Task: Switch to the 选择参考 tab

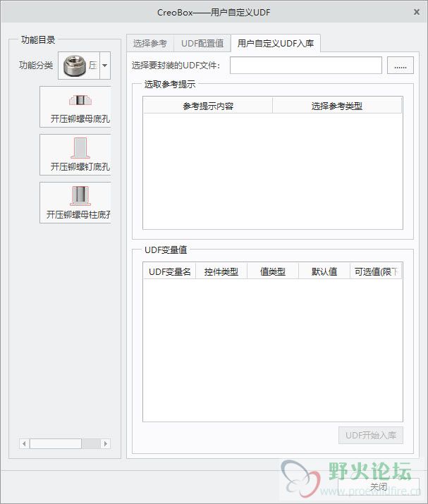Action: [x=150, y=44]
